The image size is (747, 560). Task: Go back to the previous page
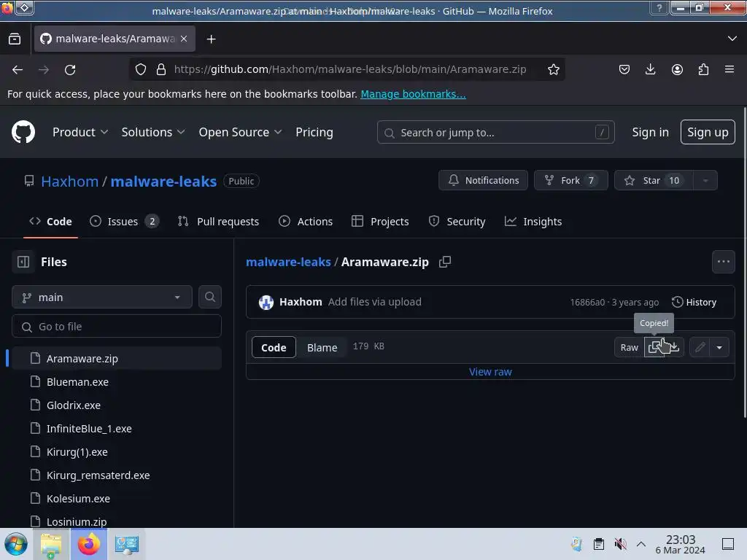pyautogui.click(x=18, y=69)
